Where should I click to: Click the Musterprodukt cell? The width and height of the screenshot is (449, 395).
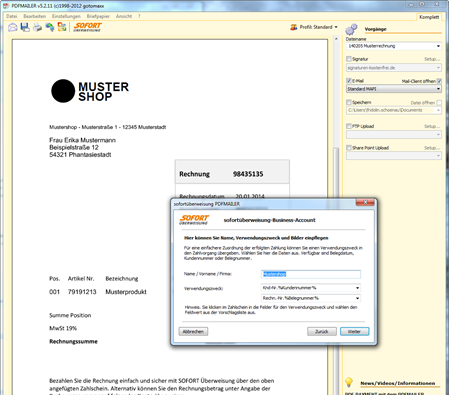tap(126, 292)
